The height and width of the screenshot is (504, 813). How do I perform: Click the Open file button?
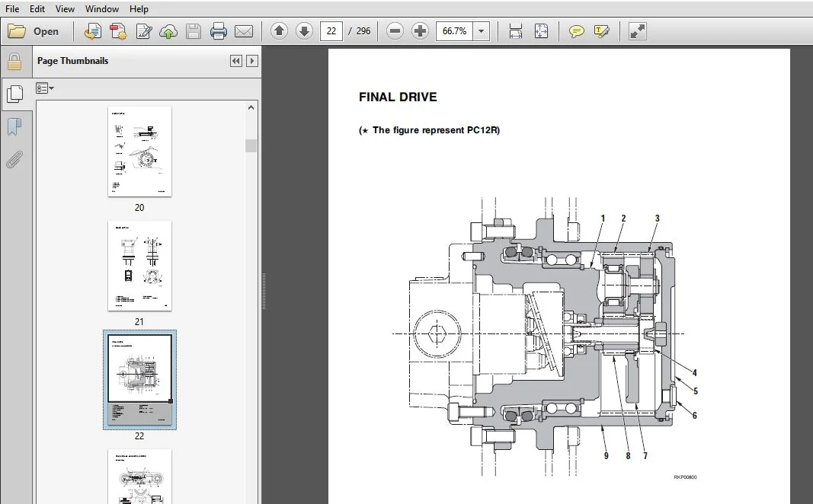point(34,31)
